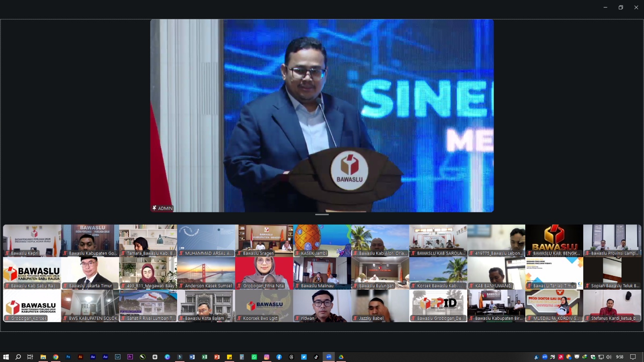Select the ridwan participant tile

click(x=322, y=306)
